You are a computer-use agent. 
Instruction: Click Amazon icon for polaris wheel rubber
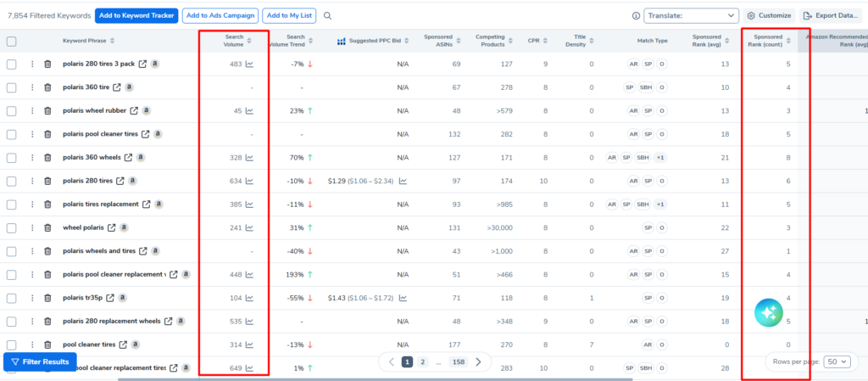click(x=146, y=111)
